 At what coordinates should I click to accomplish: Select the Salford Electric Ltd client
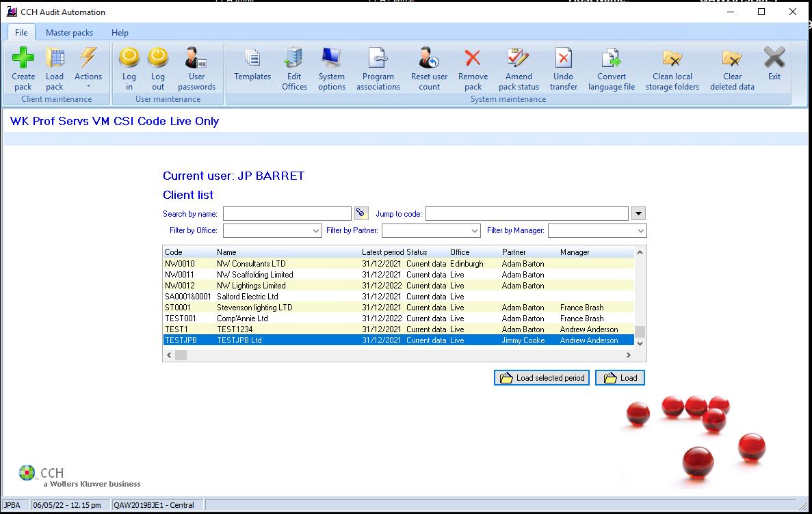398,297
